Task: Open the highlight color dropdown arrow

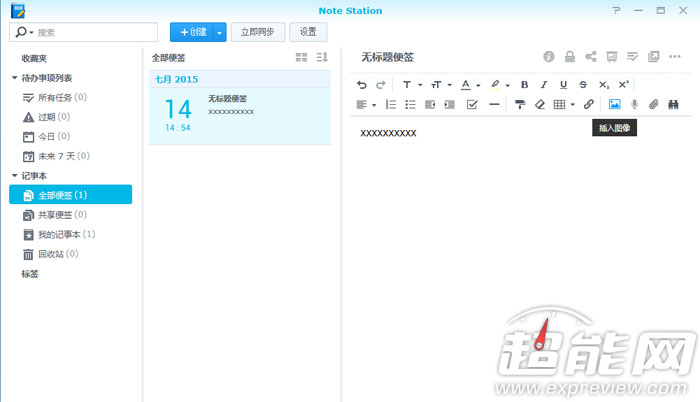Action: coord(508,85)
